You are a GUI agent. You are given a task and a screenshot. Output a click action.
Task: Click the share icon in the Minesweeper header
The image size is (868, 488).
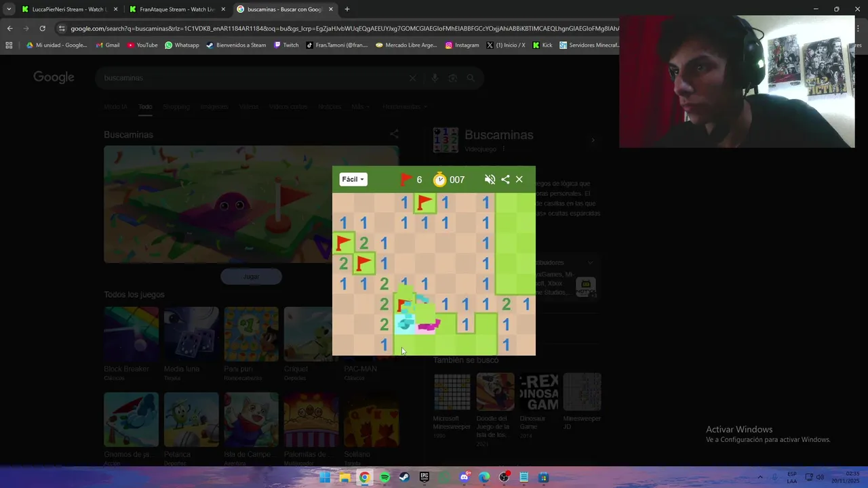505,180
